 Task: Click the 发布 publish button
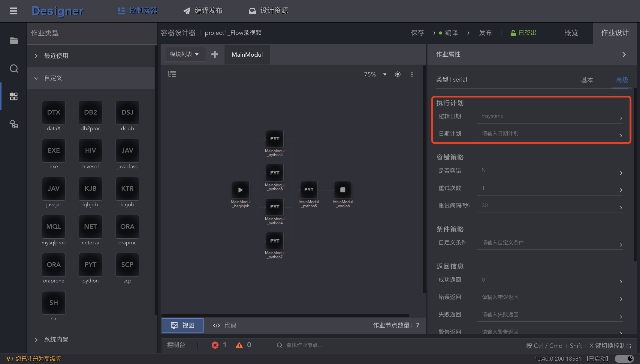[x=485, y=33]
